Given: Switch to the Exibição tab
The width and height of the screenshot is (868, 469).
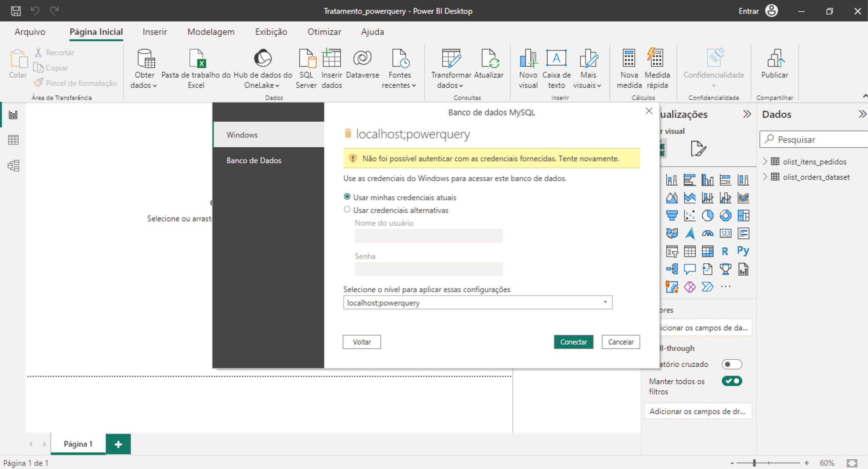Looking at the screenshot, I should pos(271,32).
